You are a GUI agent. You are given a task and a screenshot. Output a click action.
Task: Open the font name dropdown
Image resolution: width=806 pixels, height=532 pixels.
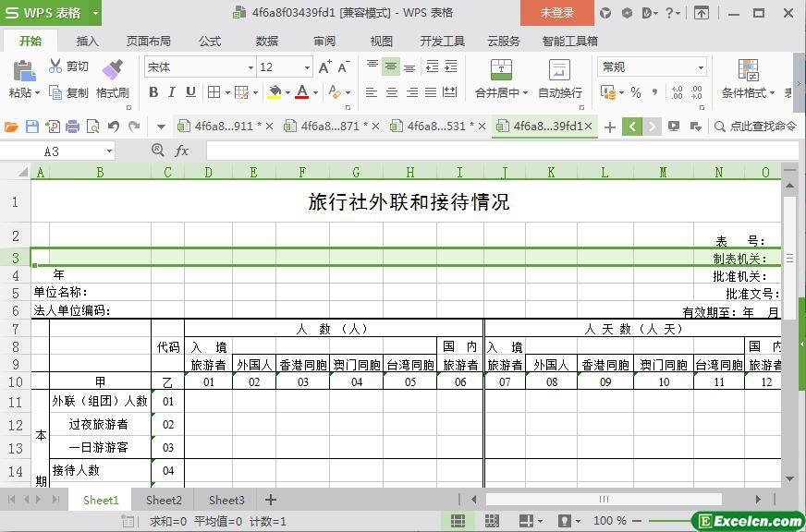click(x=250, y=67)
